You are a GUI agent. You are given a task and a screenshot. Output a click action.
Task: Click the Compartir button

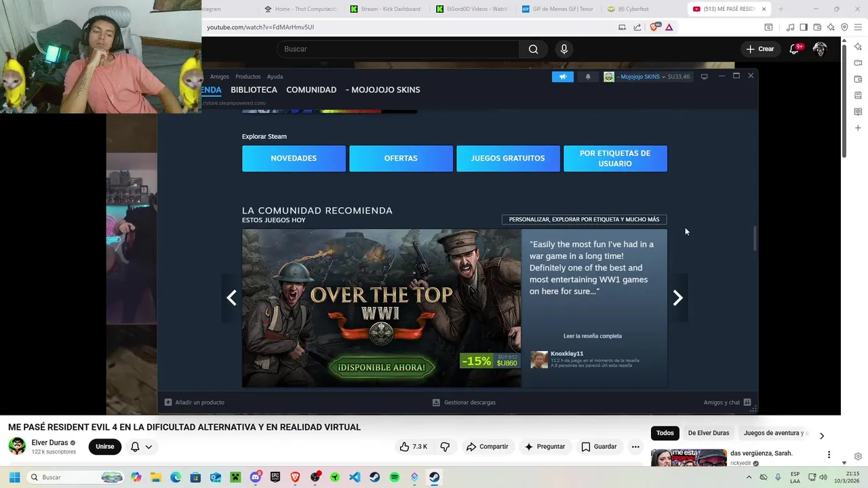coord(487,447)
